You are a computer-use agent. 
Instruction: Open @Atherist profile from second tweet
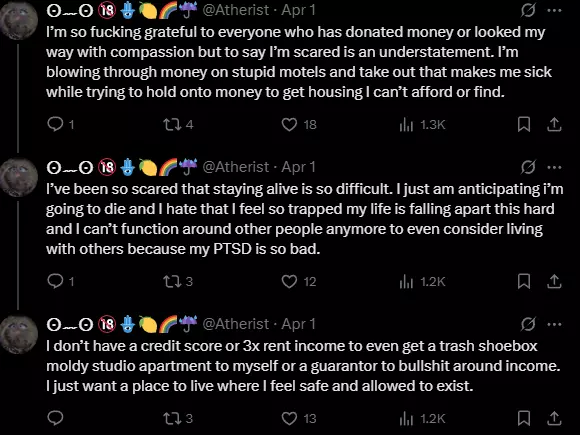[x=236, y=167]
